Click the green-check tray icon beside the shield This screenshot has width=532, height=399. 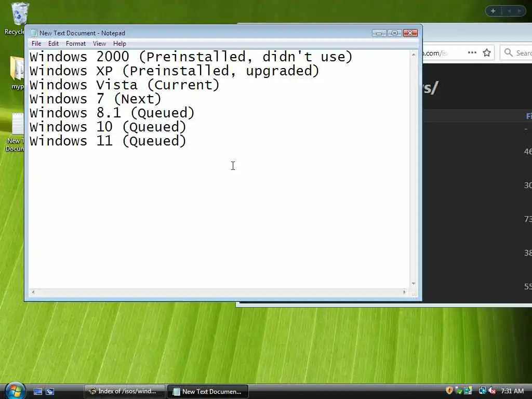pos(458,391)
